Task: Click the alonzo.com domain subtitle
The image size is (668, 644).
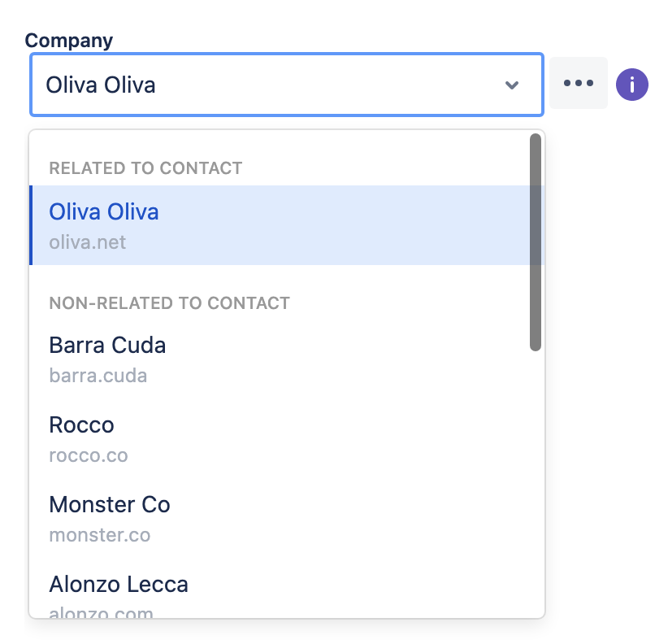Action: [x=101, y=612]
